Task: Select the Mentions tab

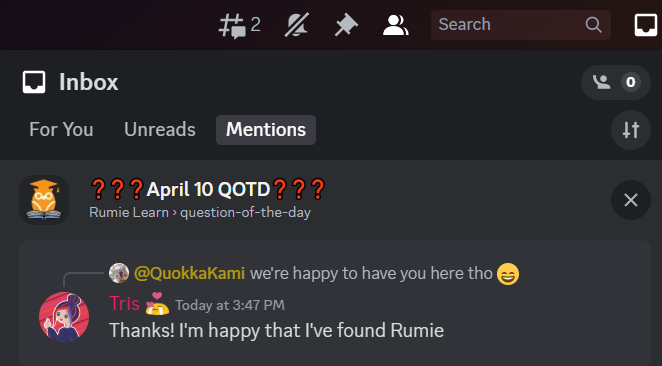Action: pyautogui.click(x=266, y=130)
